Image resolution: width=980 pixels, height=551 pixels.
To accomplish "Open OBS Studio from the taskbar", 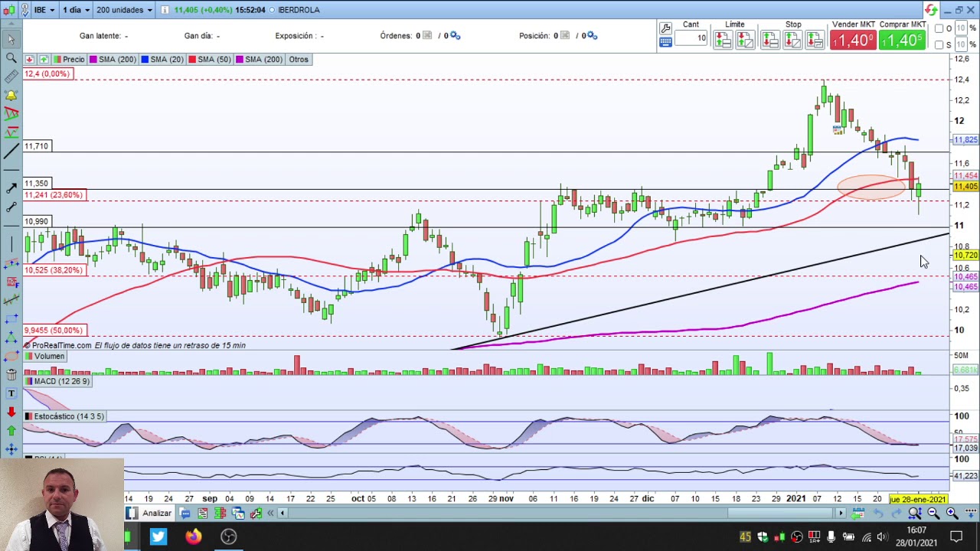I will point(228,536).
